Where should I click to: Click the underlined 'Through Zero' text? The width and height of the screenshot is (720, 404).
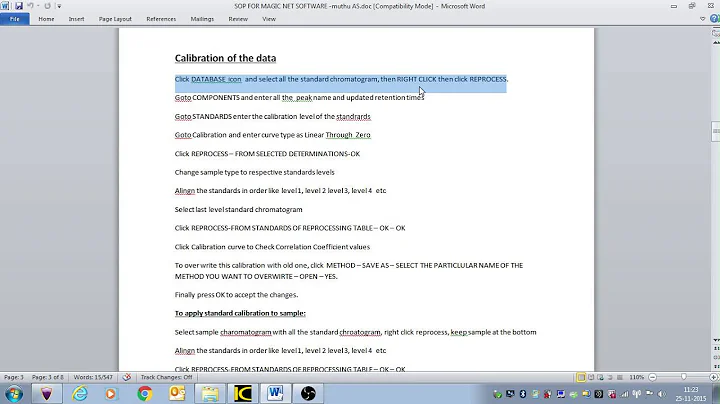[348, 135]
